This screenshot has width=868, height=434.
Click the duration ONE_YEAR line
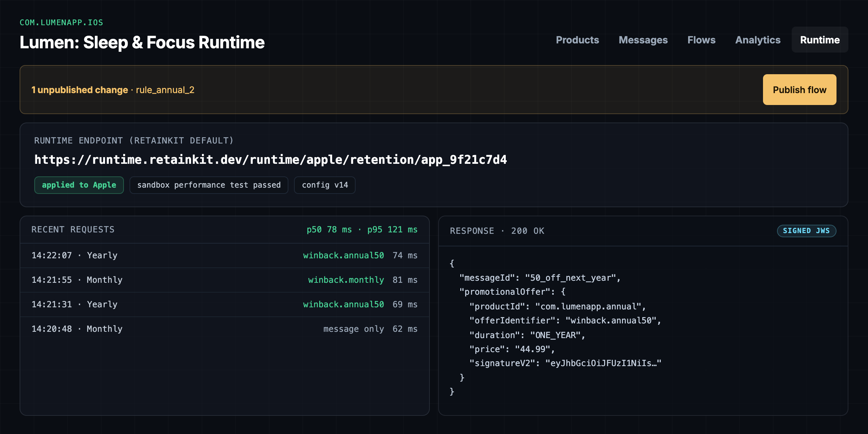point(527,335)
